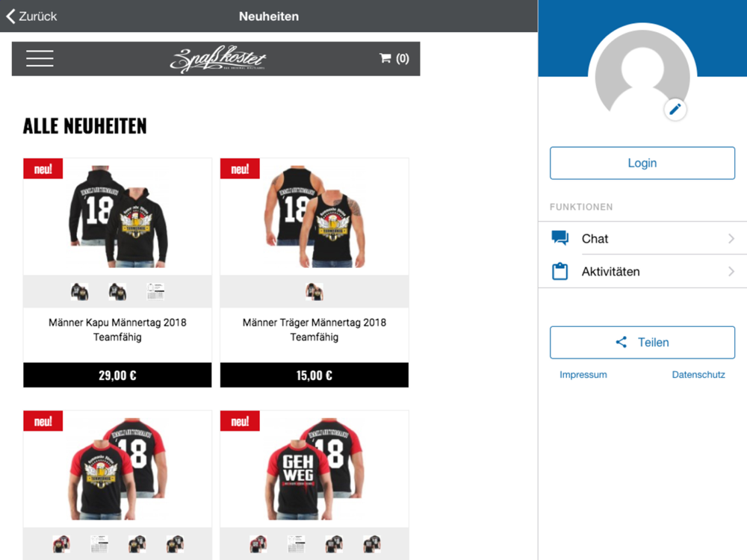This screenshot has width=747, height=560.
Task: Open the GEH WEG raglan shirt image
Action: (314, 469)
